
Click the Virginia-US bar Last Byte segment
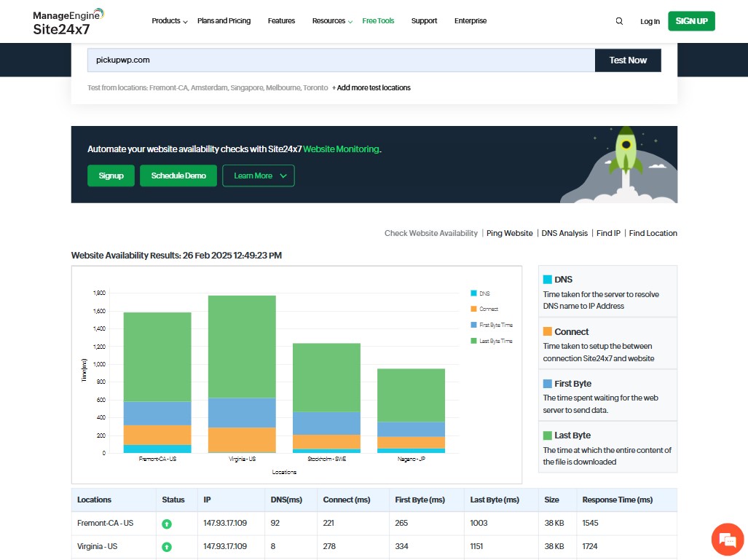(242, 347)
